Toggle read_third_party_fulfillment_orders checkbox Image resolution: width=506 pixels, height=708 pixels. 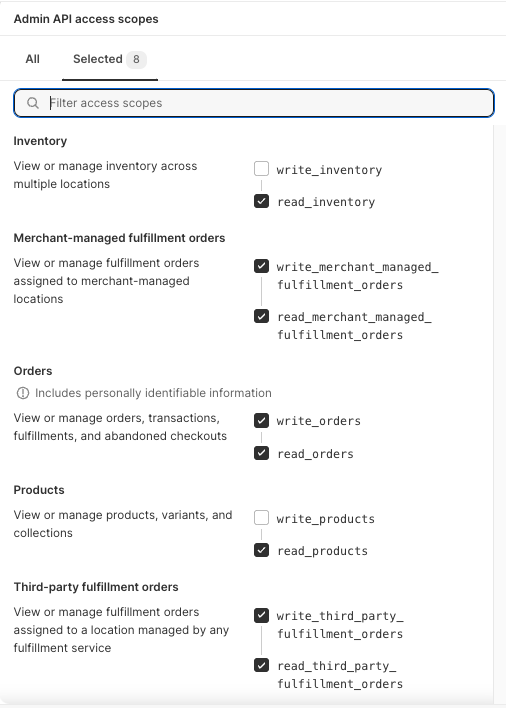pyautogui.click(x=261, y=665)
